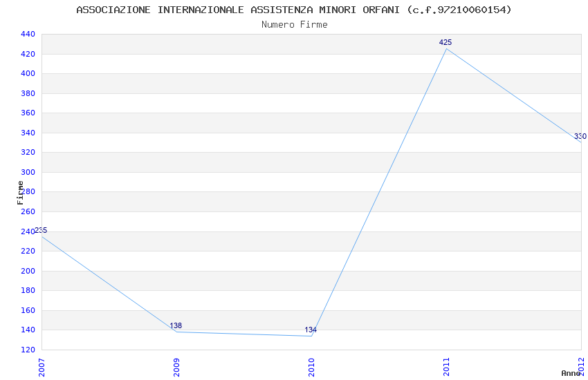Click the y-axis value 320
The width and height of the screenshot is (588, 380).
[x=28, y=153]
